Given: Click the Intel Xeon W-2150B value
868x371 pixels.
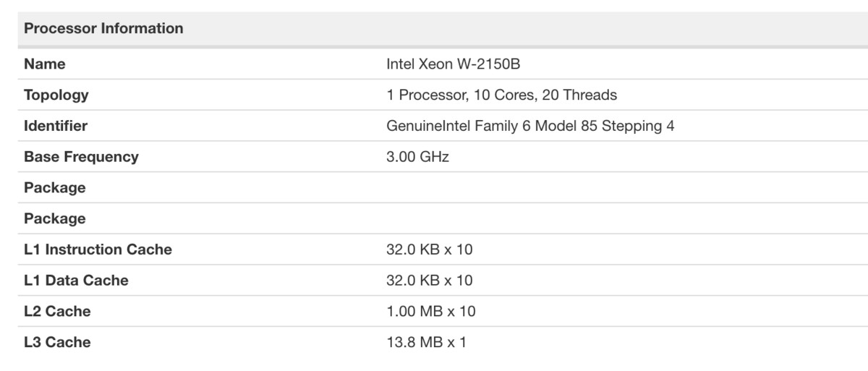Looking at the screenshot, I should click(454, 64).
